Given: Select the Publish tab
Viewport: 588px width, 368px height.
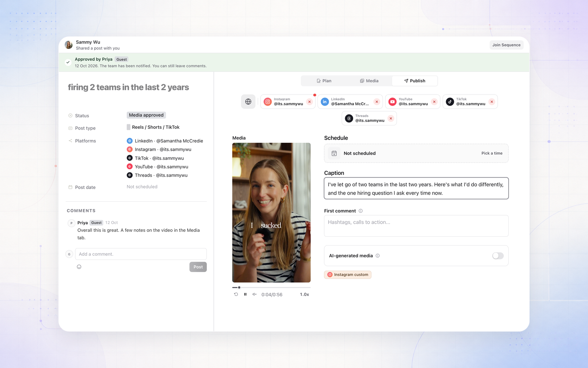Looking at the screenshot, I should 415,81.
